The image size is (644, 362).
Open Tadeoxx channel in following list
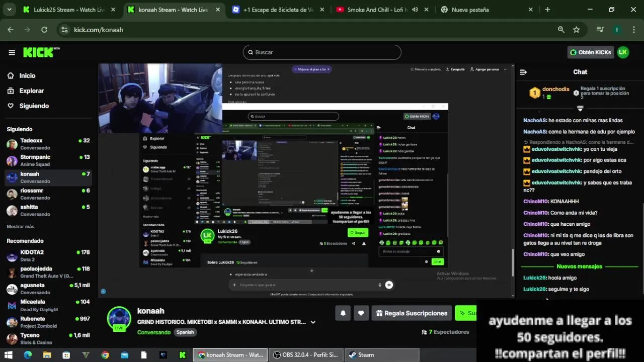tap(48, 144)
